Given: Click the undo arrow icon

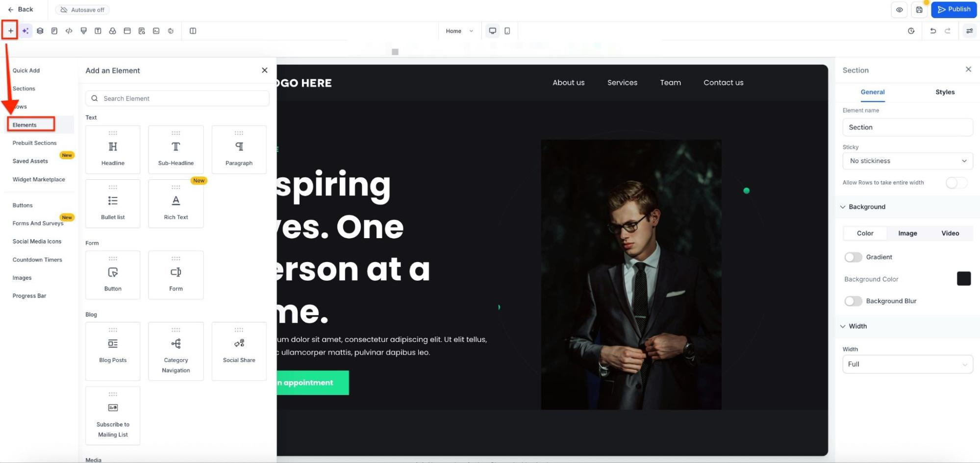Looking at the screenshot, I should 933,31.
